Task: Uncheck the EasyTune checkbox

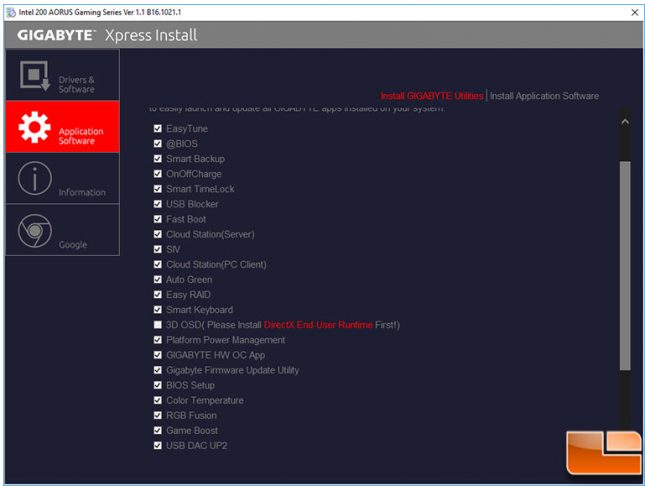Action: coord(158,128)
